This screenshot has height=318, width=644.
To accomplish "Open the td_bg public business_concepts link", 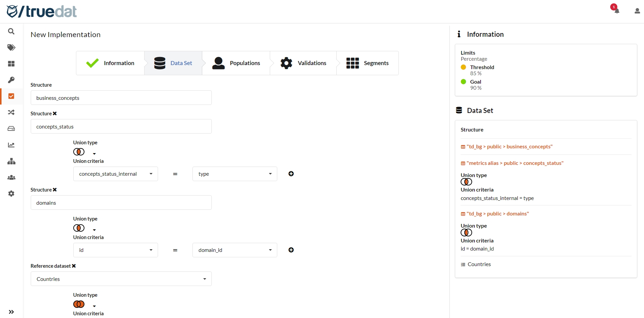I will (509, 147).
